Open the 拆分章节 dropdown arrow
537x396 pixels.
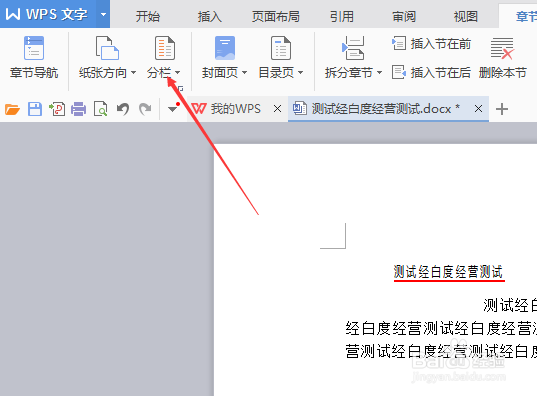pos(379,73)
